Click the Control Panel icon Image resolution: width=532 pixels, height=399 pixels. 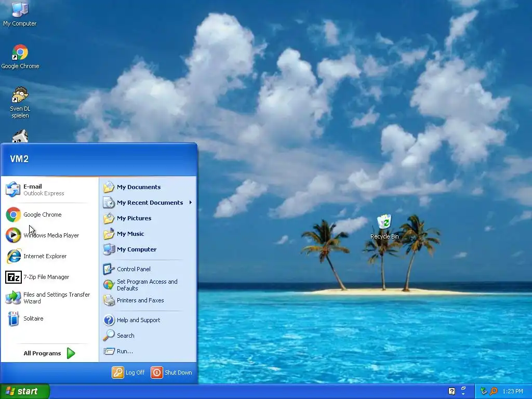[109, 269]
